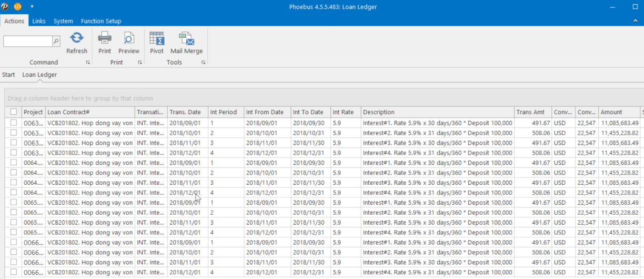
Task: Launch the Mail Merge tool
Action: (x=186, y=38)
